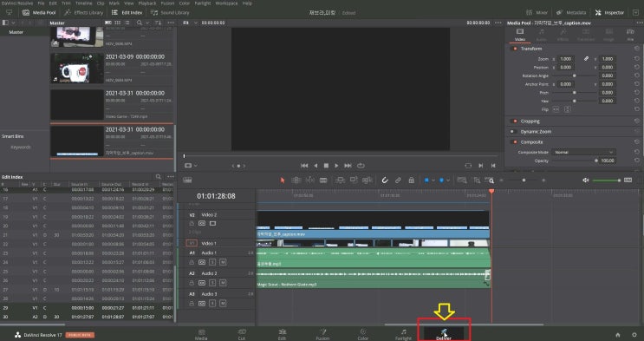Toggle Transform section enable switch
The width and height of the screenshot is (644, 341).
(515, 49)
